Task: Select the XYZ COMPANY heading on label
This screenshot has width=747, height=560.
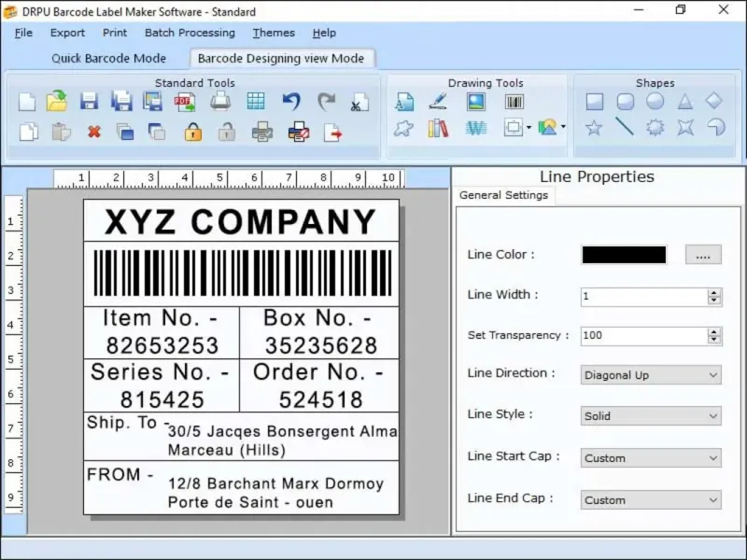Action: tap(241, 221)
